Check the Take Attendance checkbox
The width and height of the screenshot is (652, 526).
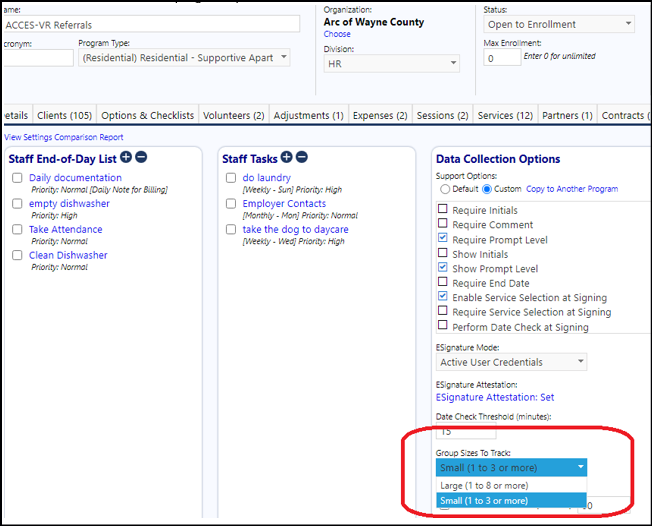pyautogui.click(x=17, y=230)
